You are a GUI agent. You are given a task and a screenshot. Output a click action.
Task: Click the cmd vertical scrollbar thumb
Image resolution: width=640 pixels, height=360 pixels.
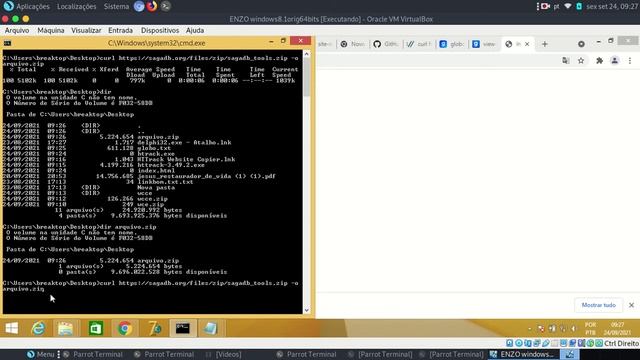pyautogui.click(x=307, y=78)
